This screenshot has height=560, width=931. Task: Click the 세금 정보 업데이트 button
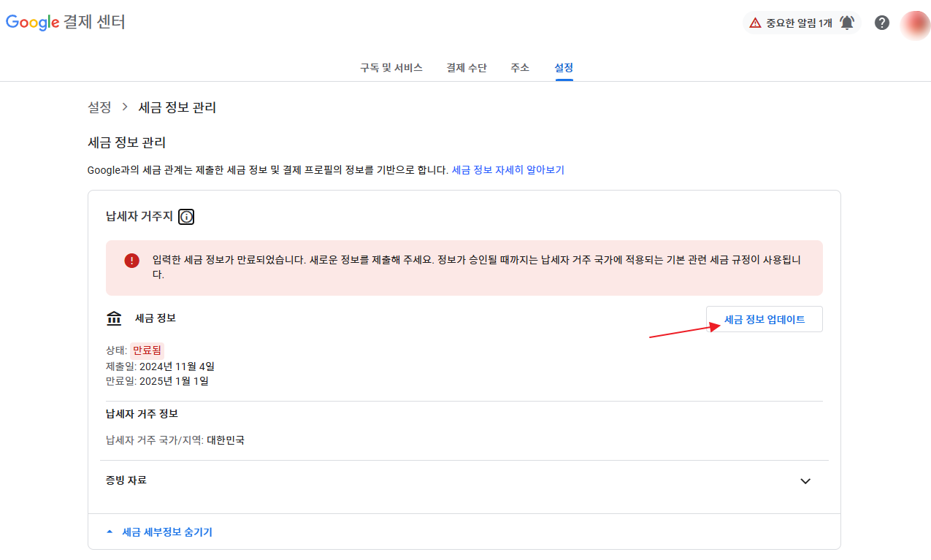point(765,319)
